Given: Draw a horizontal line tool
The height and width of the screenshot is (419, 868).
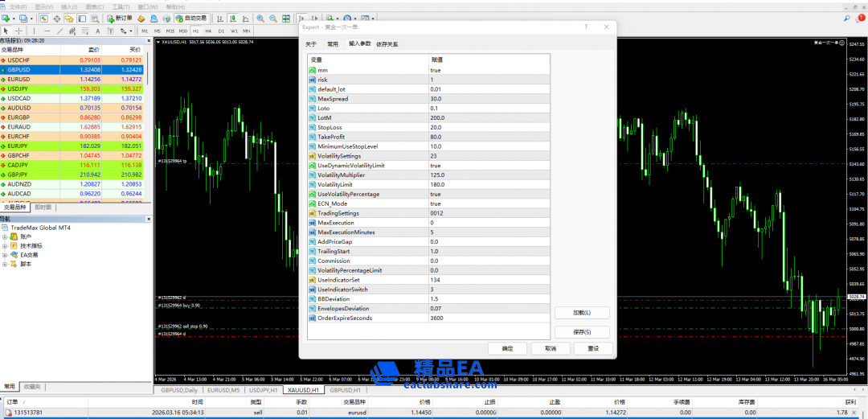Looking at the screenshot, I should pos(45,31).
